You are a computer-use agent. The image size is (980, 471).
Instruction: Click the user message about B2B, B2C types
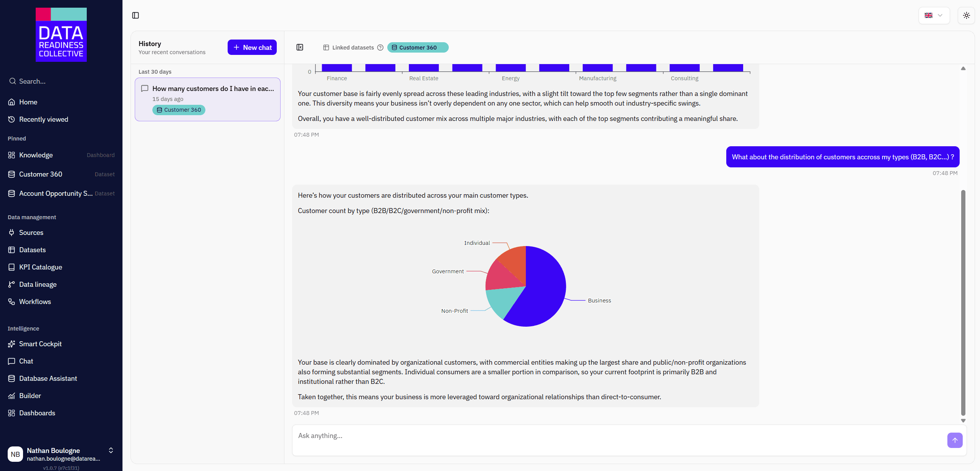click(x=843, y=157)
